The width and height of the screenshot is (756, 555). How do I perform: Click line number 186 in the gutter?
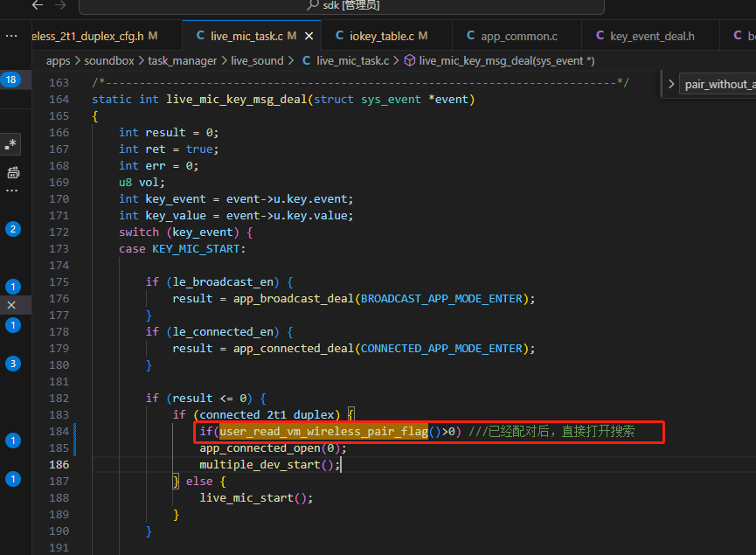tap(59, 465)
